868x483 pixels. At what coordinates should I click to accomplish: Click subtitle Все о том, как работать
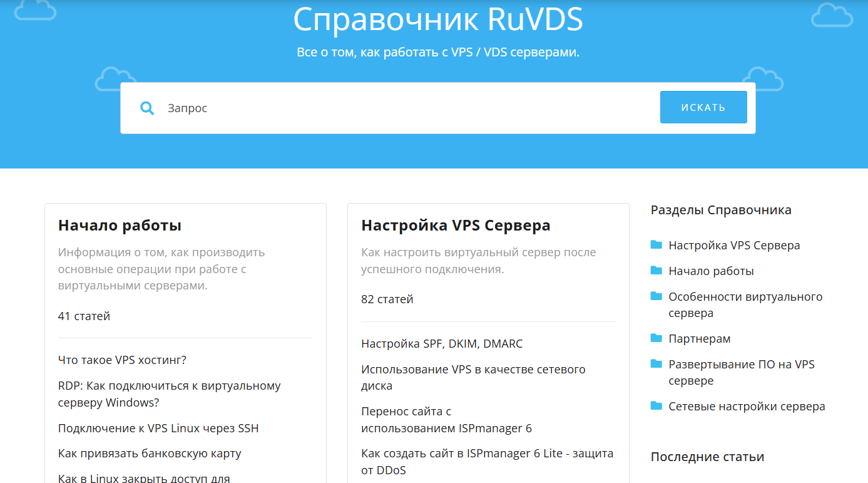pyautogui.click(x=438, y=52)
